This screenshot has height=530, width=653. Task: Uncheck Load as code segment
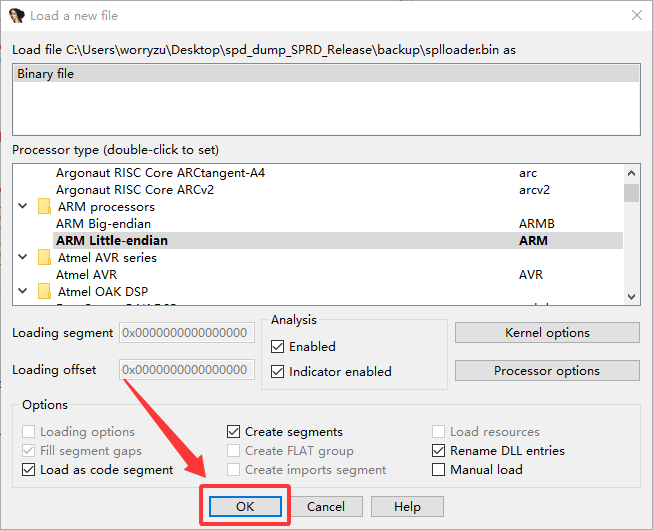[28, 470]
